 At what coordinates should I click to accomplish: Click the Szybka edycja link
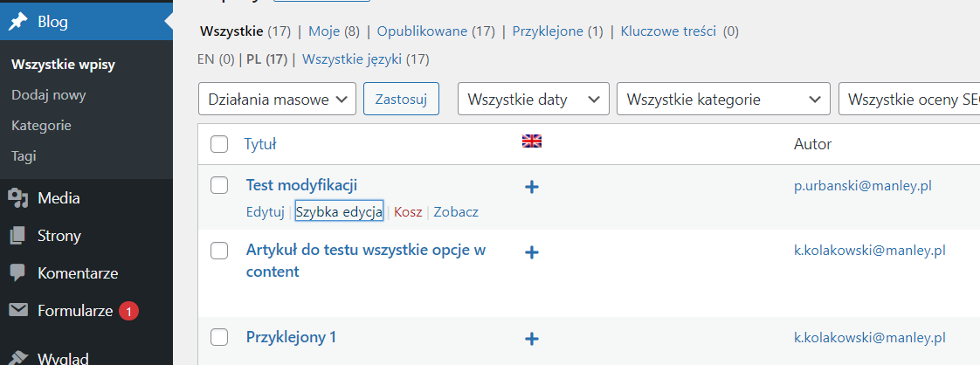coord(339,212)
